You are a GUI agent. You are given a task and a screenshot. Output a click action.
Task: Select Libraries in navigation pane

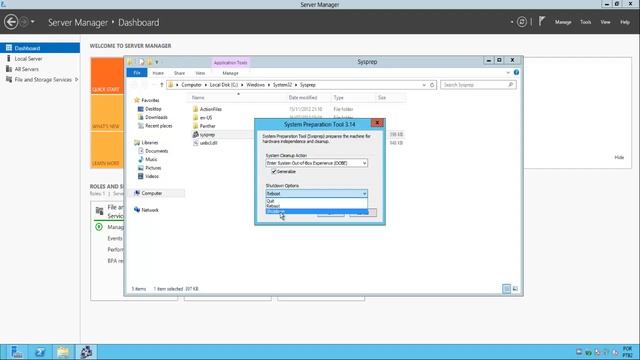point(150,143)
